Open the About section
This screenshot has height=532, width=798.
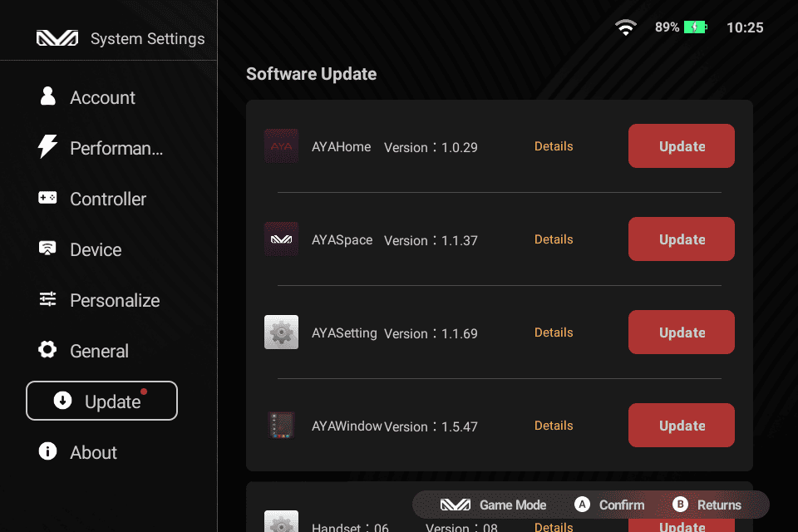point(101,452)
